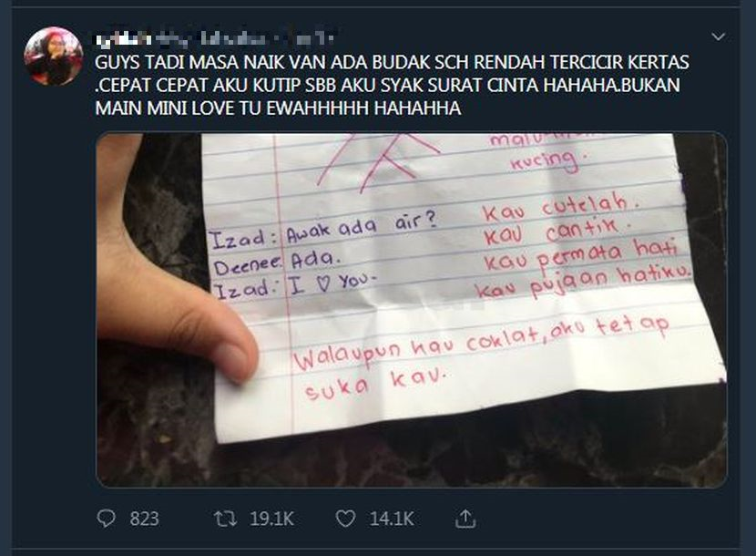This screenshot has height=556, width=756.
Task: Click the blurred author display name
Action: (x=122, y=38)
